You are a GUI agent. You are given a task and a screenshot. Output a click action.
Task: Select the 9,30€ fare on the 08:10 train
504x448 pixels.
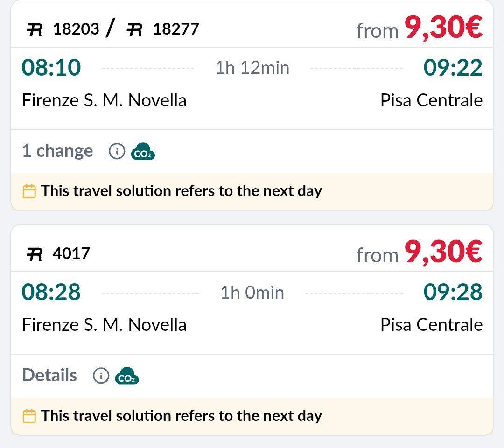[x=443, y=28]
